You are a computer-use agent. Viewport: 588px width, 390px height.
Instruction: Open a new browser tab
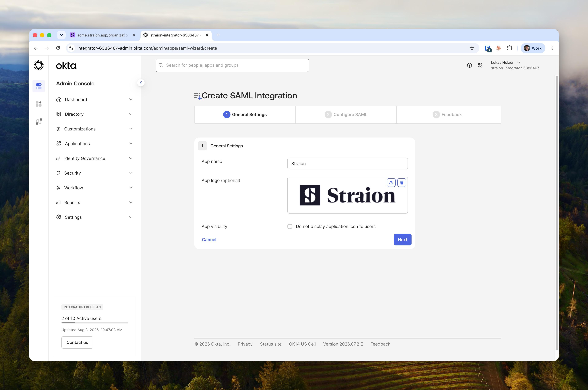tap(218, 35)
